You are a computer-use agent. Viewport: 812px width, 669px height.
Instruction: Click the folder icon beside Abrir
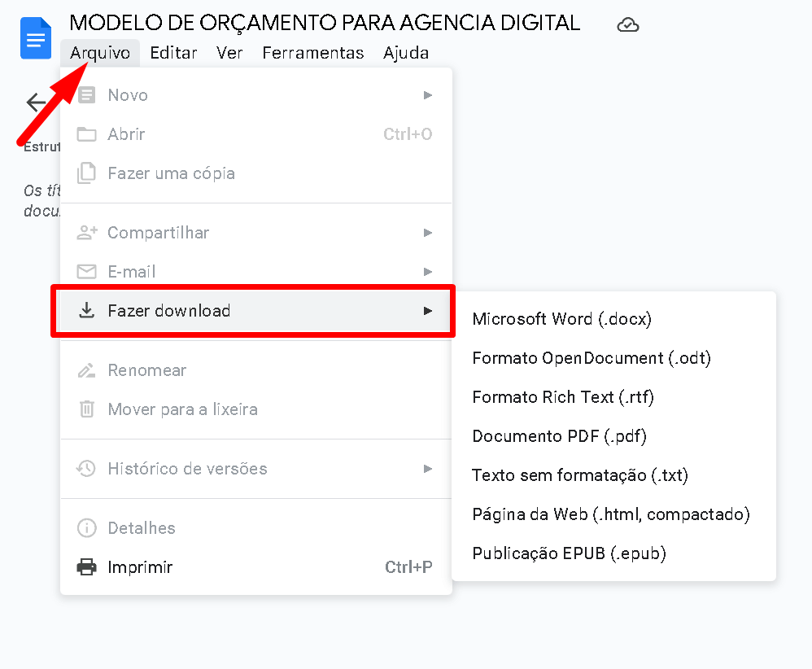(86, 134)
